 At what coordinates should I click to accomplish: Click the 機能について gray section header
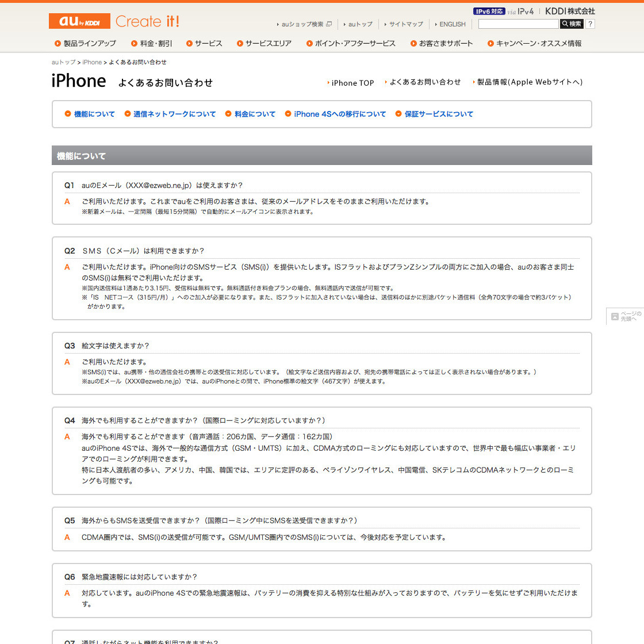point(321,155)
